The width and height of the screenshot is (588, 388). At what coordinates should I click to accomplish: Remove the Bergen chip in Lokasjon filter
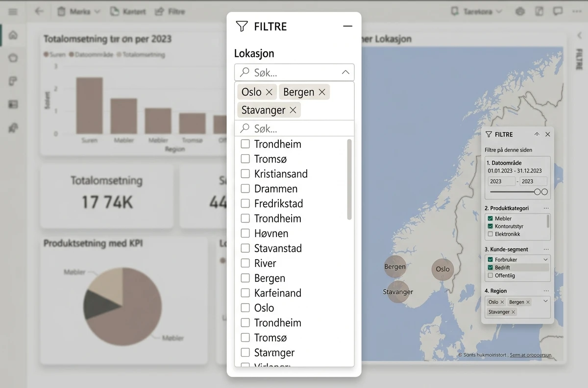[x=322, y=92]
